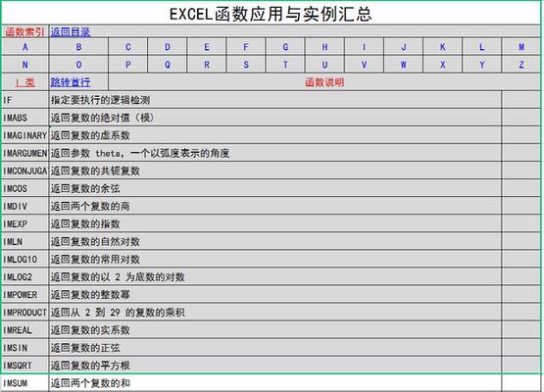Click description 返回两个复数的商
The image size is (544, 392).
[x=90, y=207]
